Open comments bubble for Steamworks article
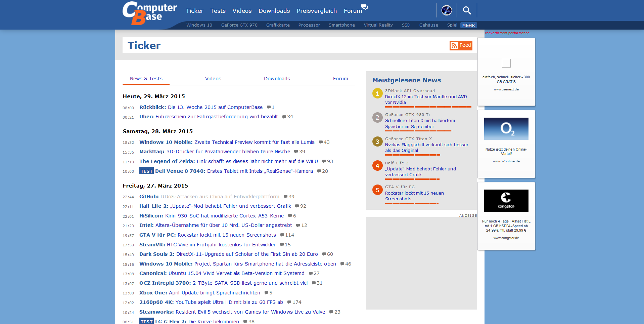This screenshot has width=644, height=324. point(331,312)
